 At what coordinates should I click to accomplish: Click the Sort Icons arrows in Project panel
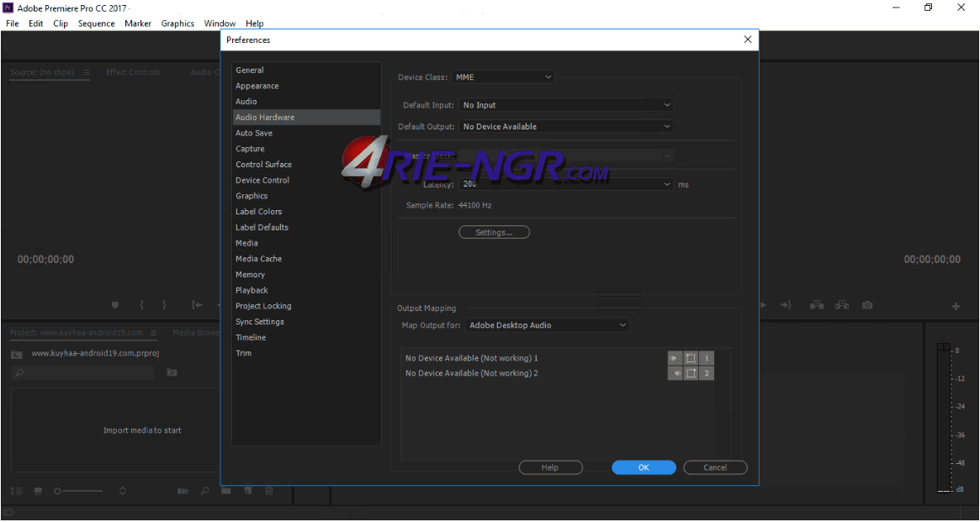pyautogui.click(x=123, y=491)
